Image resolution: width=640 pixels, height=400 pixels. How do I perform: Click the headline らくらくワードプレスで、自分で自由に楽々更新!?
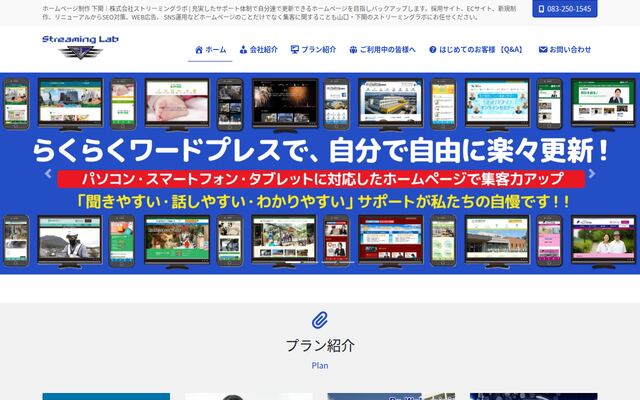click(321, 150)
